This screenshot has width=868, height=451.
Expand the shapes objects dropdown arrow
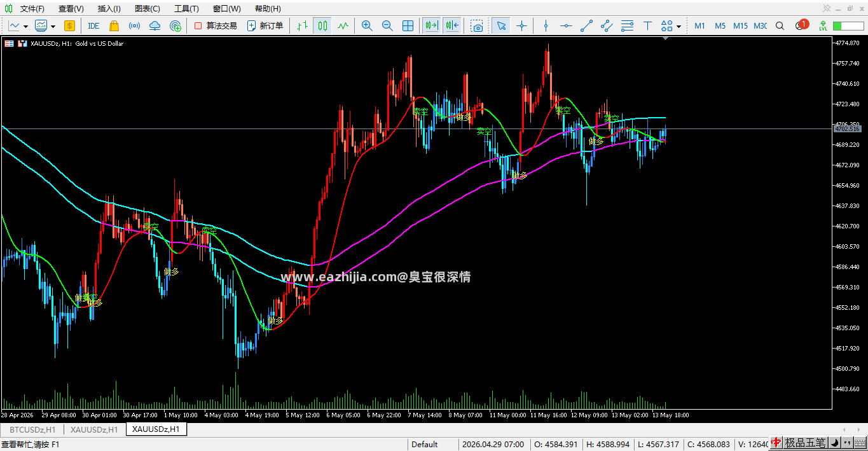coord(679,26)
